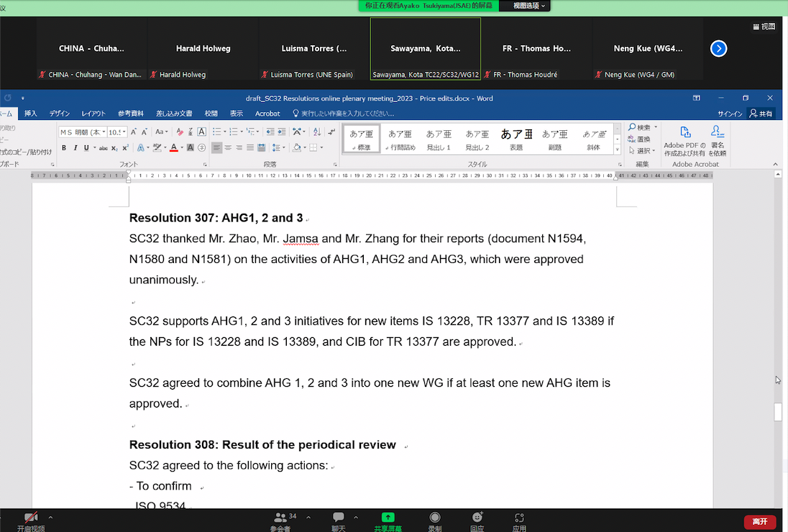The width and height of the screenshot is (788, 532).
Task: Toggle bold formatting in Word ribbon
Action: coord(64,148)
